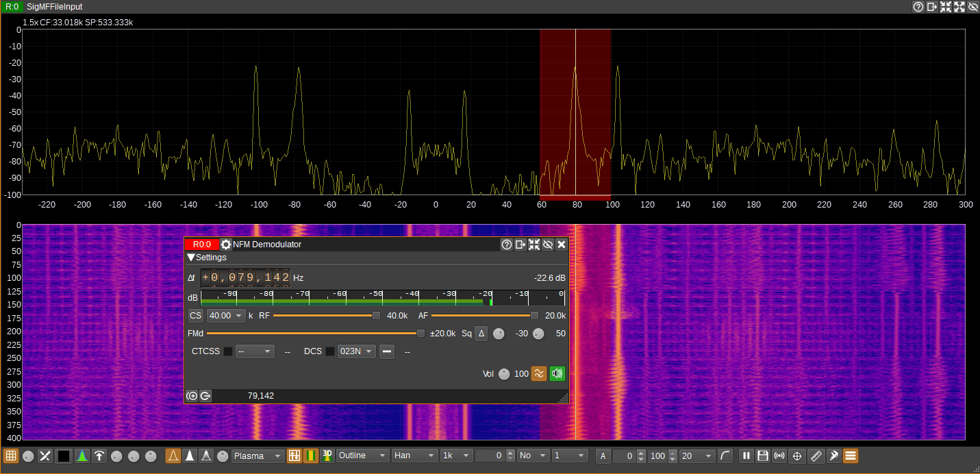The width and height of the screenshot is (980, 474).
Task: Enable the CTCSS checkbox
Action: tap(228, 351)
